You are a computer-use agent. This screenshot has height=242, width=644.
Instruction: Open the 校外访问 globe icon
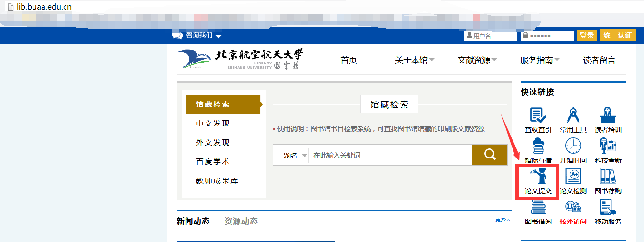coord(573,207)
